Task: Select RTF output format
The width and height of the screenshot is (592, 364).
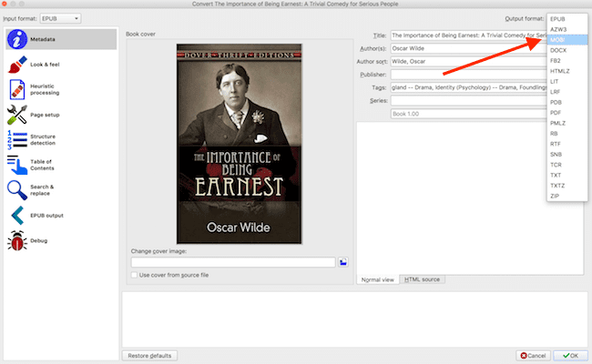Action: click(566, 144)
